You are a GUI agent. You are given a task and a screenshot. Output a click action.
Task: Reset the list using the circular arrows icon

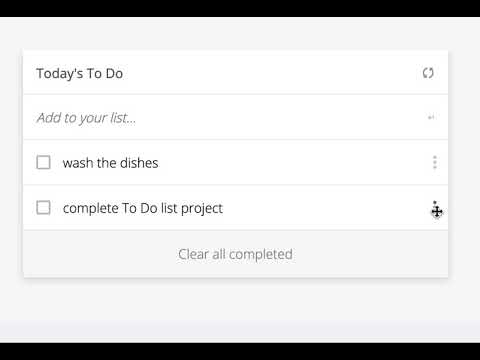point(428,73)
